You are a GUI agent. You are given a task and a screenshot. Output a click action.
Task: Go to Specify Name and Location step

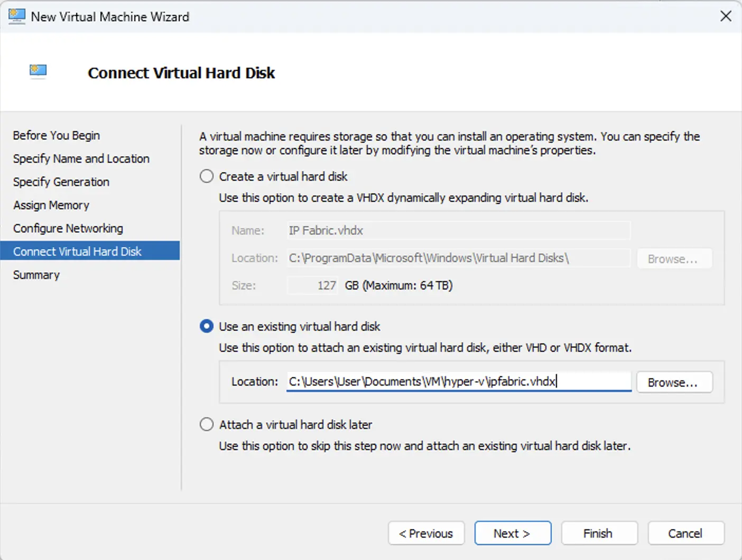pyautogui.click(x=80, y=158)
